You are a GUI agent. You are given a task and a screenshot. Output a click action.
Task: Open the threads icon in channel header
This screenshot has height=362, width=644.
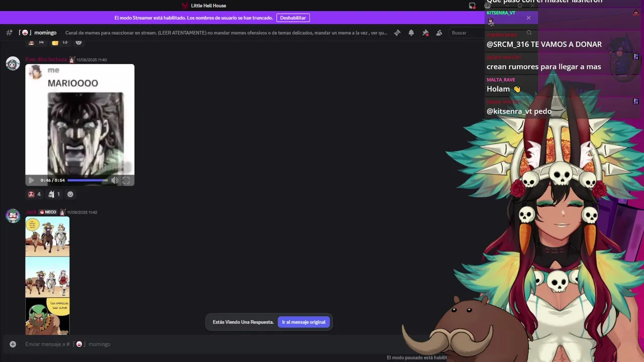397,33
